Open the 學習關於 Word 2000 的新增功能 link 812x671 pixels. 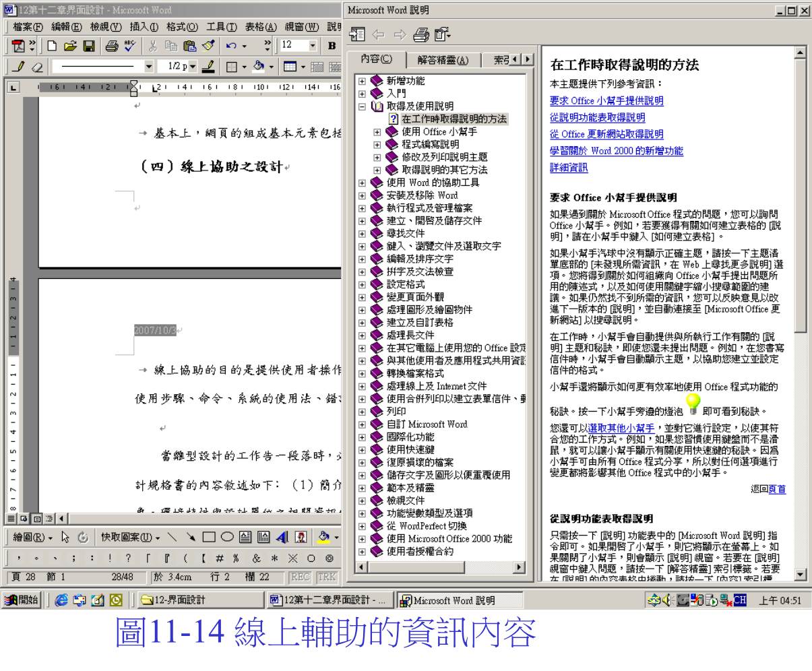click(x=617, y=151)
